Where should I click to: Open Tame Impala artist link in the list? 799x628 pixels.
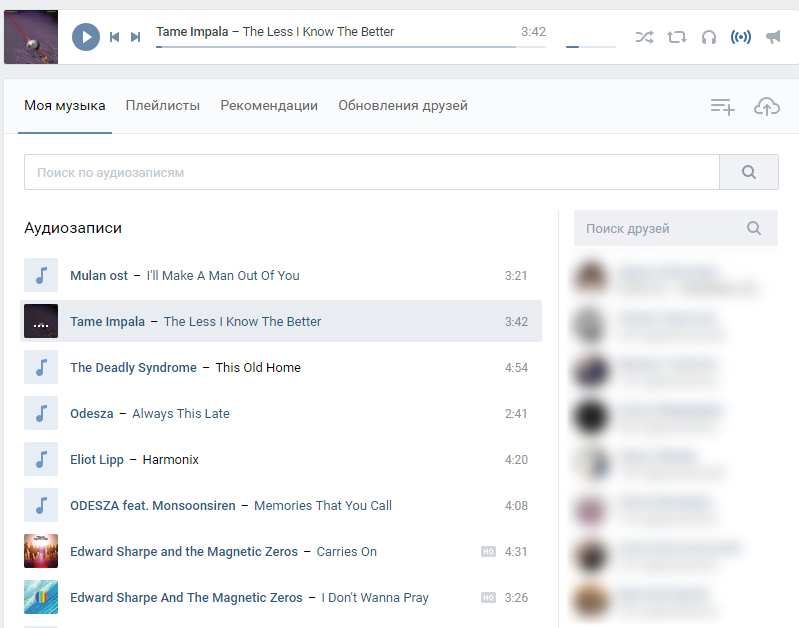click(x=108, y=322)
